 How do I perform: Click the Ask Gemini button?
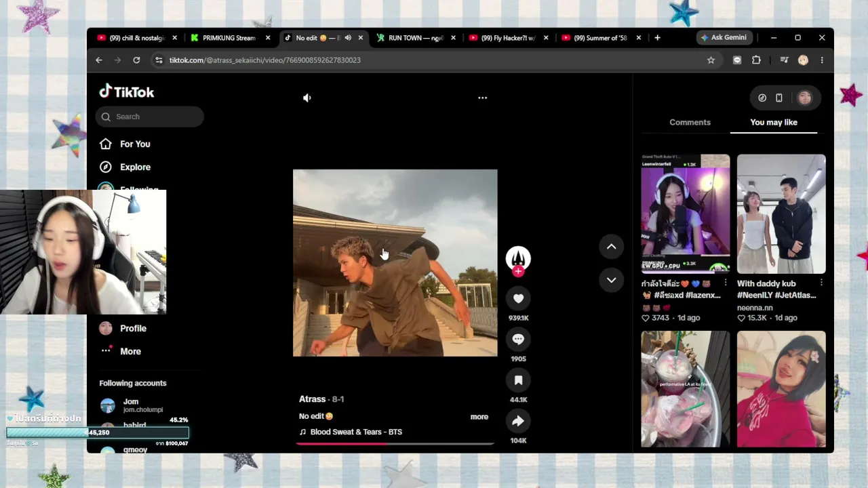pyautogui.click(x=724, y=38)
